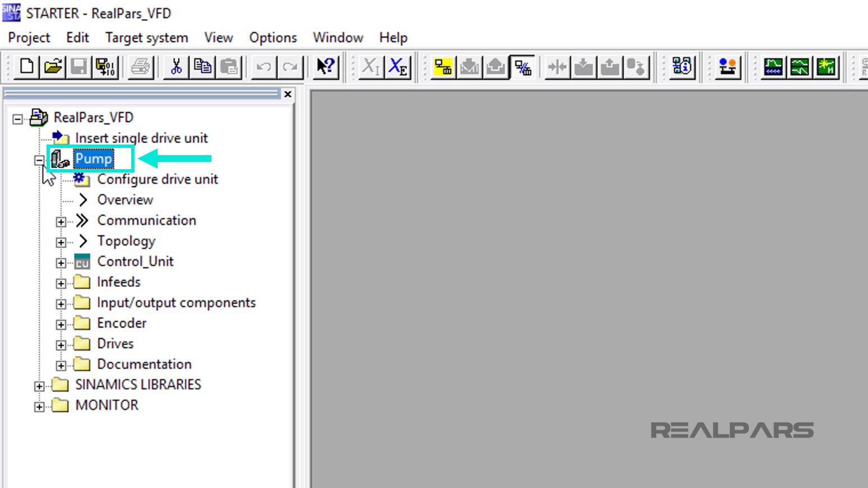Click the Load CPU to PG icon
The width and height of the screenshot is (868, 488).
(610, 67)
